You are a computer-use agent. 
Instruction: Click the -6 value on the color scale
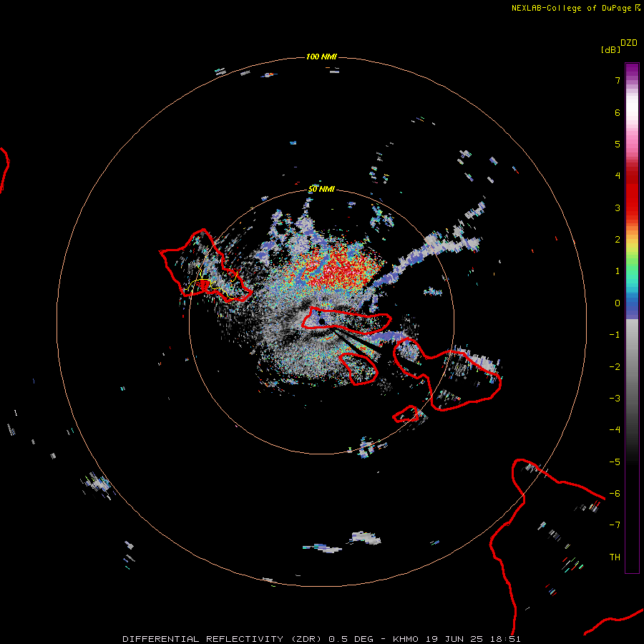point(615,494)
